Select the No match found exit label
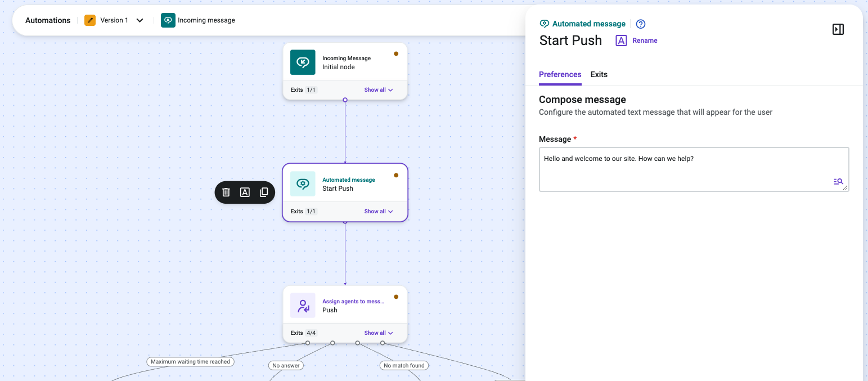Image resolution: width=868 pixels, height=381 pixels. tap(404, 365)
